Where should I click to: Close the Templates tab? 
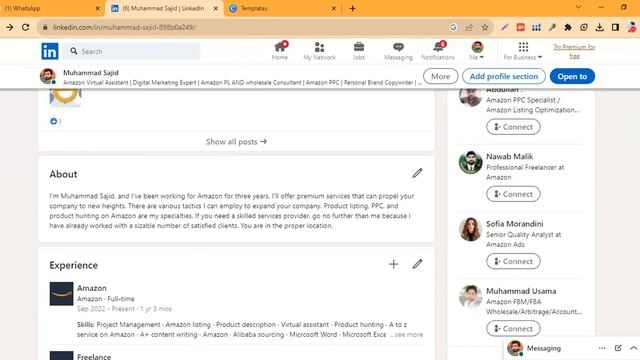(333, 8)
